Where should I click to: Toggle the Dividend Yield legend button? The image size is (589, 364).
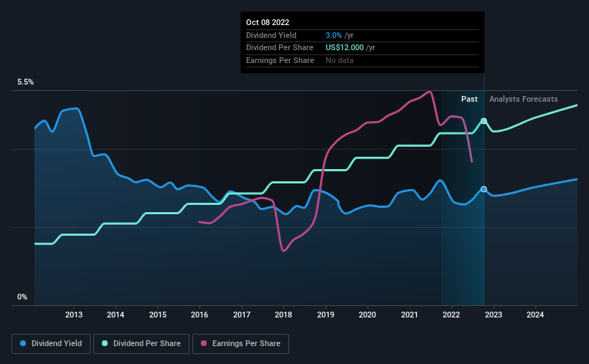[51, 344]
